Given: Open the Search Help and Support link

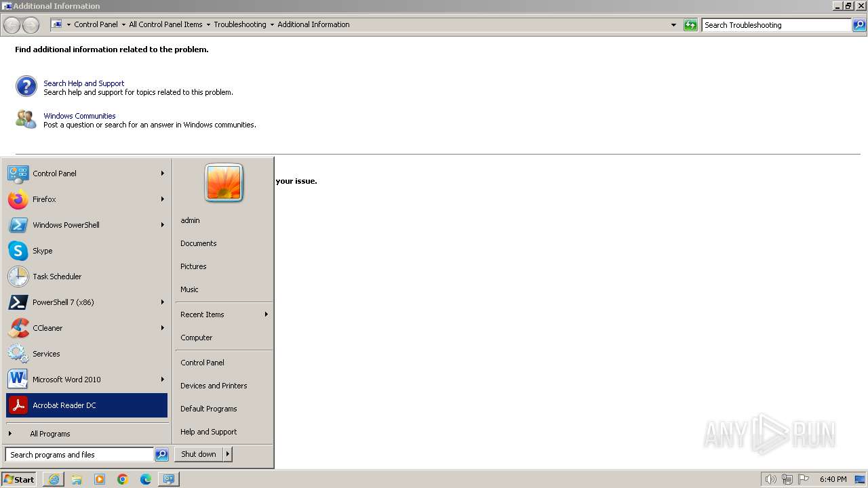Looking at the screenshot, I should tap(84, 83).
